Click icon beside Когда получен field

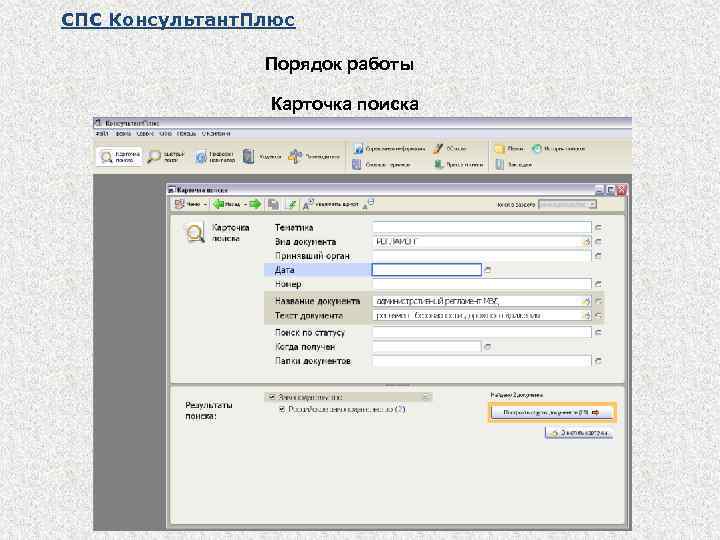[488, 347]
